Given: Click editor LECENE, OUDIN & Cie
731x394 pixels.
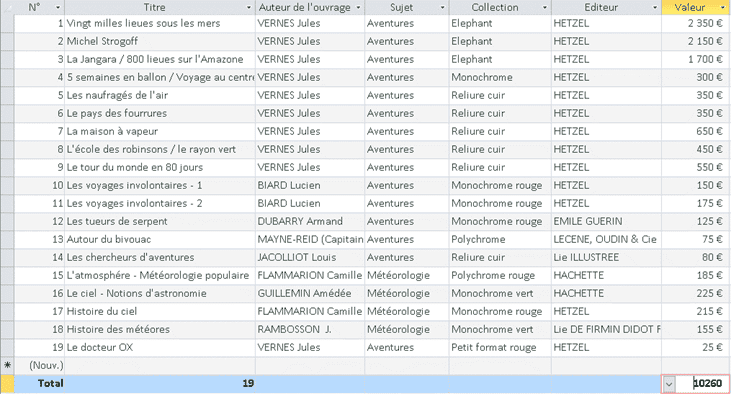Looking at the screenshot, I should pyautogui.click(x=605, y=239).
